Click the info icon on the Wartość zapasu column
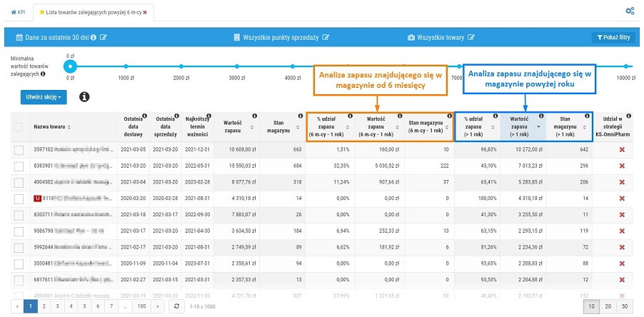Viewport: 644px width, 317px height. click(x=255, y=116)
